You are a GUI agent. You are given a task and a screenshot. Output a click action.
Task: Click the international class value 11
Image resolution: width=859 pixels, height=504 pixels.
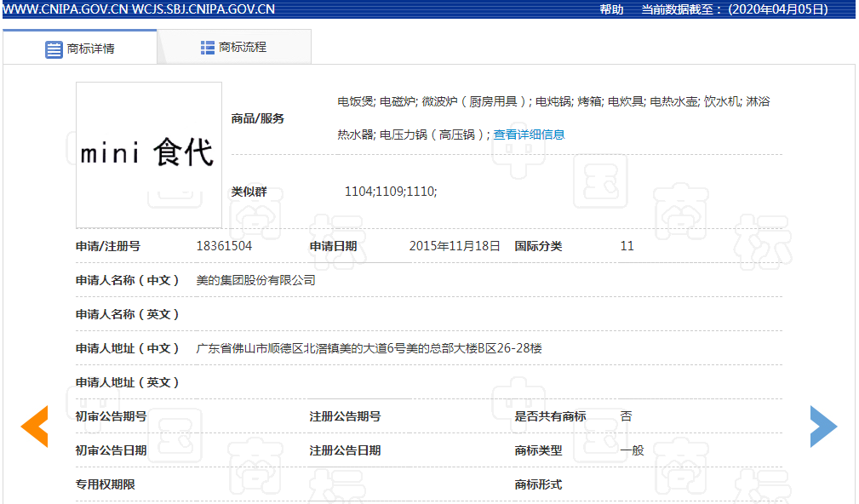(627, 246)
